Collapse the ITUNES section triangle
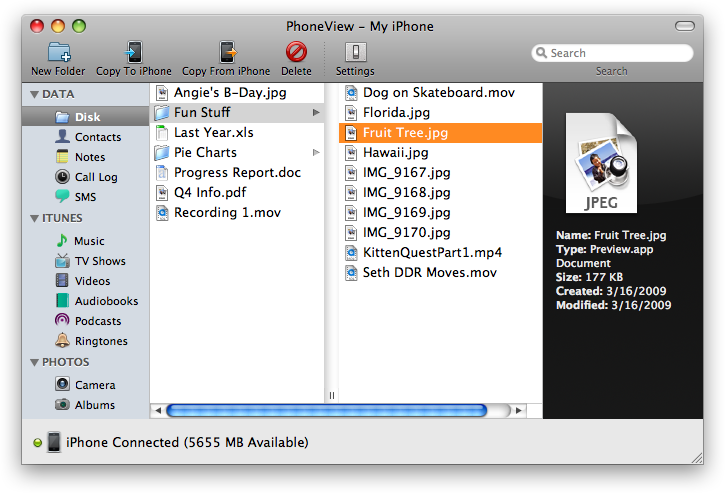Viewport: 725px width, 493px height. point(34,218)
